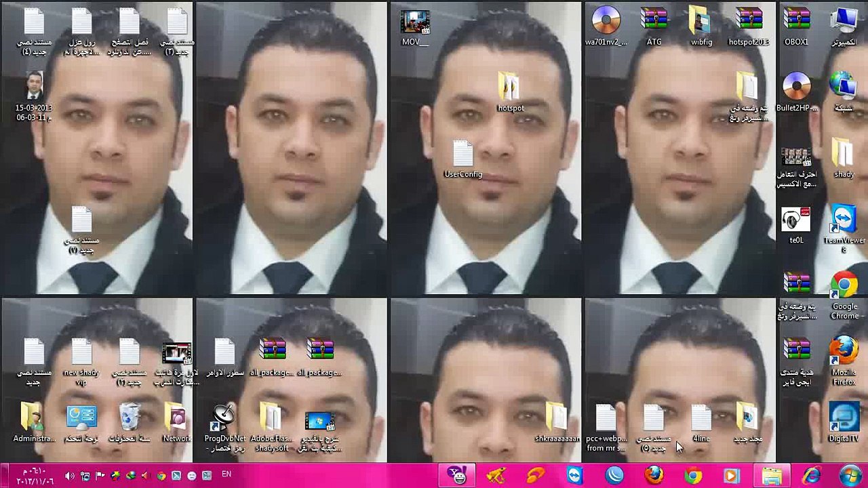Click the volume speaker tray icon

click(69, 476)
